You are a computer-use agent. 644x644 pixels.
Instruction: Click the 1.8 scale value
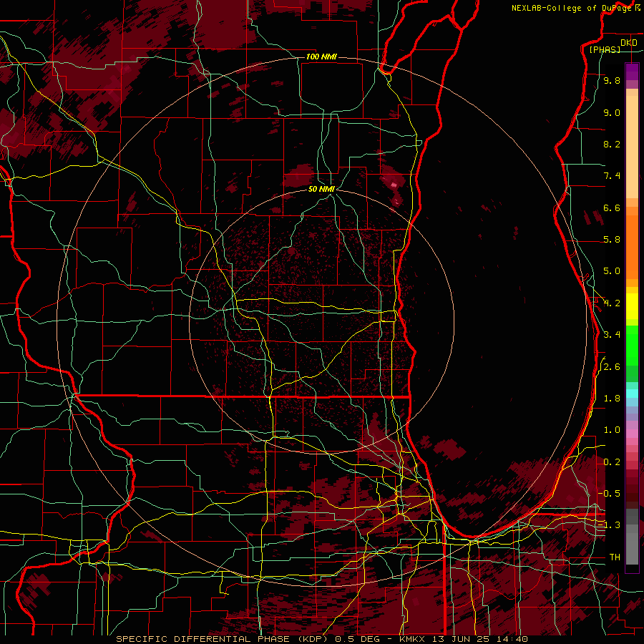pos(612,399)
